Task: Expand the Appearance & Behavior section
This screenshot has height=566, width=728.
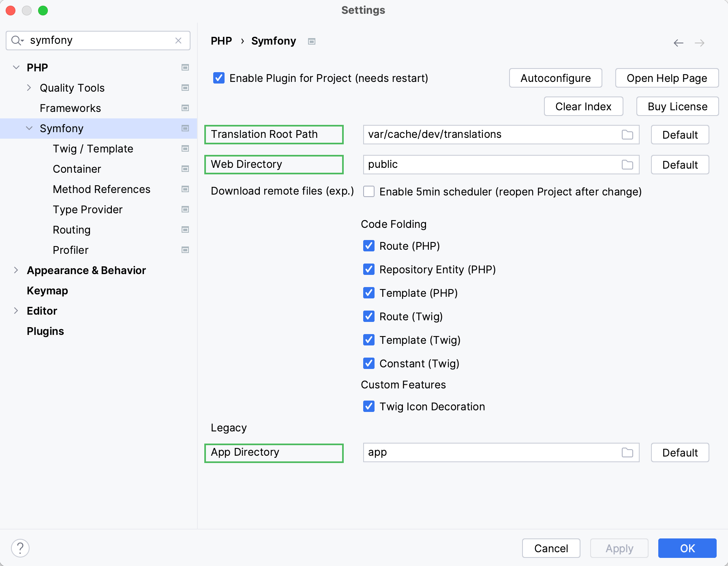Action: tap(16, 270)
